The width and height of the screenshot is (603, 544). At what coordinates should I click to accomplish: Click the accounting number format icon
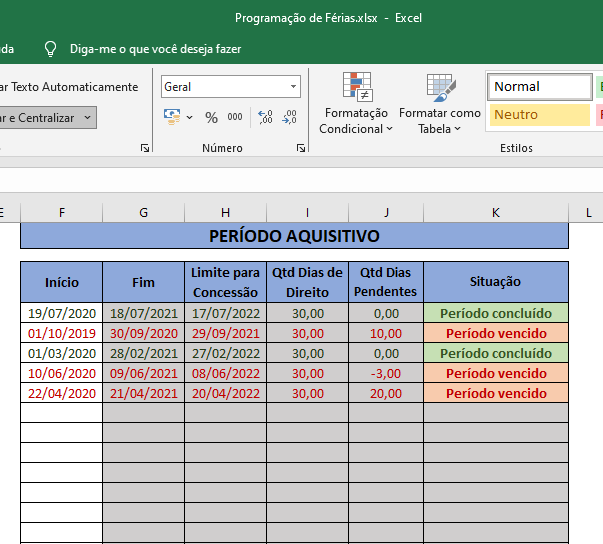pyautogui.click(x=172, y=117)
